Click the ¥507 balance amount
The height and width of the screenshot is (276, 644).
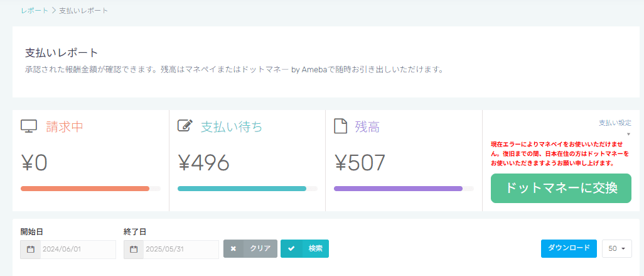(x=360, y=163)
